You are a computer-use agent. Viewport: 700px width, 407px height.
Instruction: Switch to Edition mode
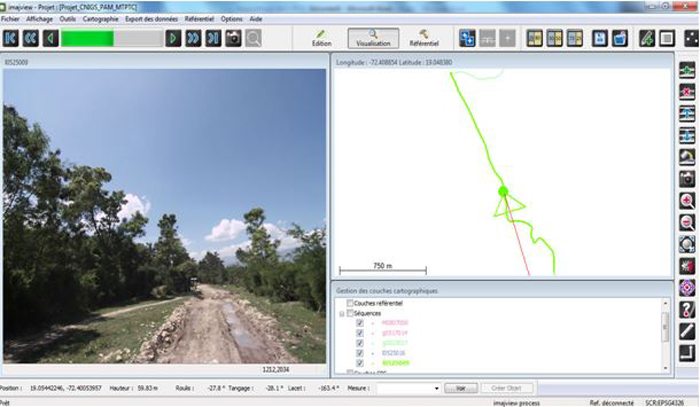[321, 38]
